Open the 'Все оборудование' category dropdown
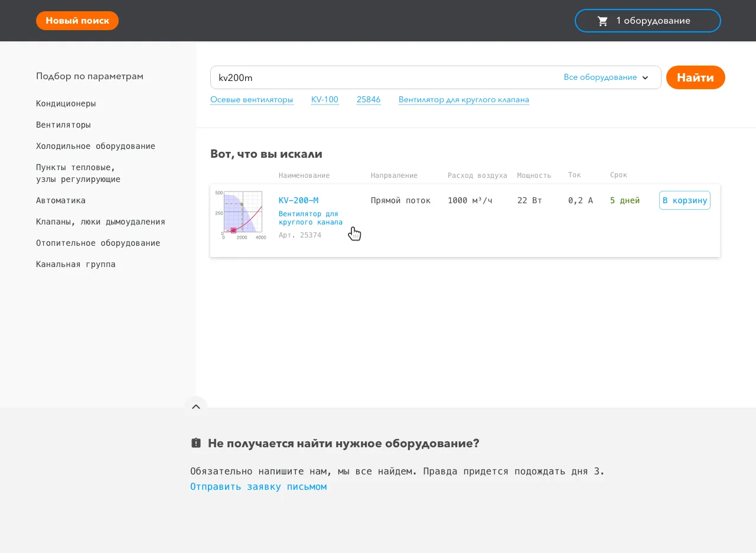This screenshot has width=756, height=553. (606, 77)
